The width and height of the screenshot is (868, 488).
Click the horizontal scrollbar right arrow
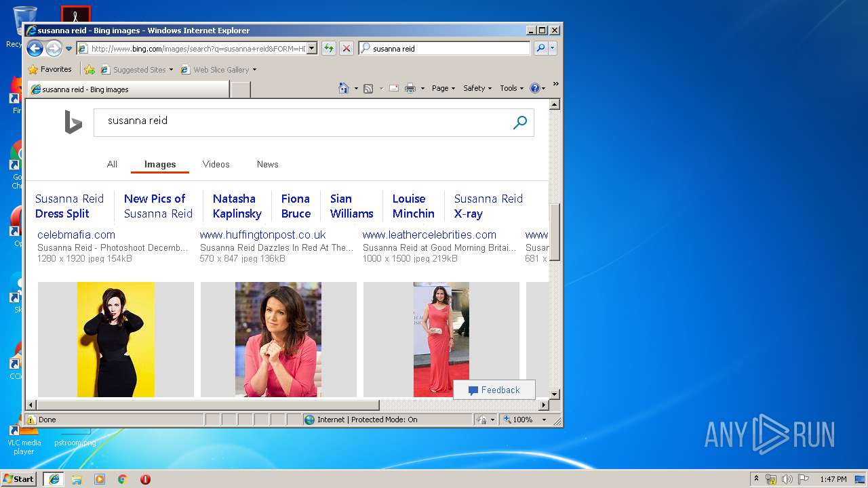tap(543, 405)
